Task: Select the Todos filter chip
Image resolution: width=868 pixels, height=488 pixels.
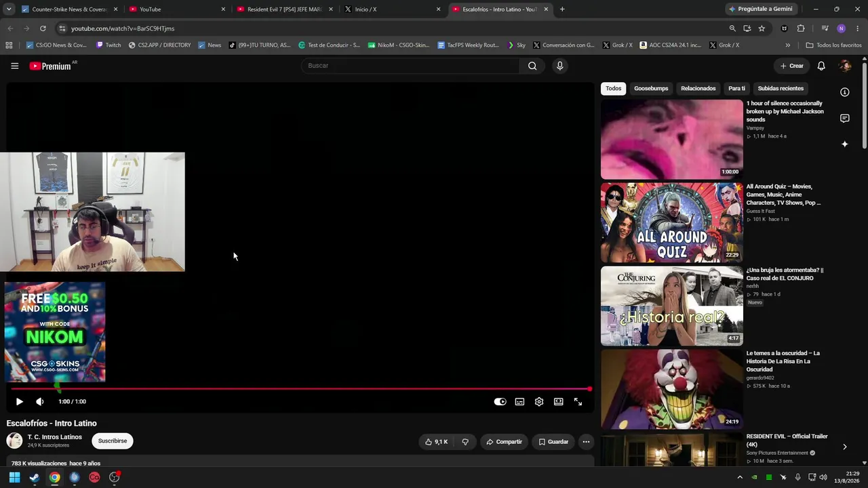Action: click(x=614, y=89)
